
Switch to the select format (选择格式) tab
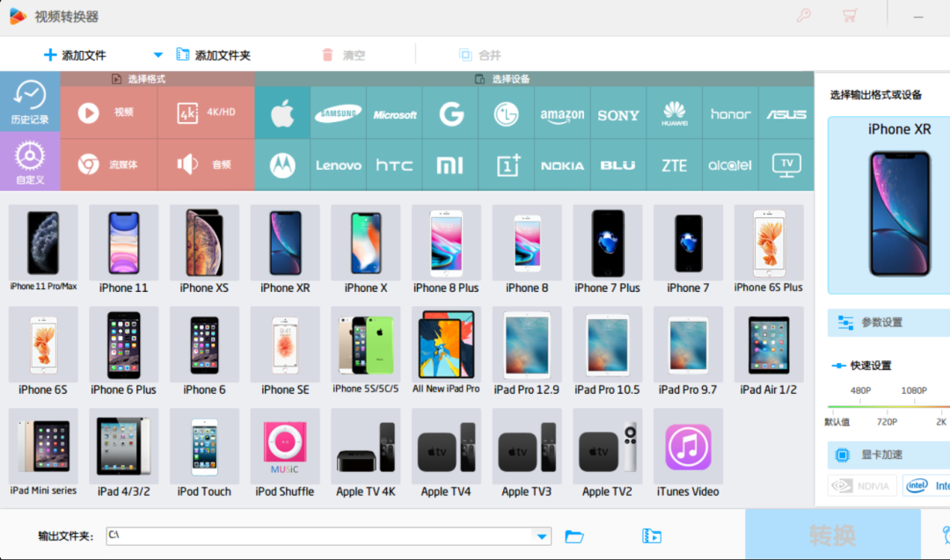[139, 79]
